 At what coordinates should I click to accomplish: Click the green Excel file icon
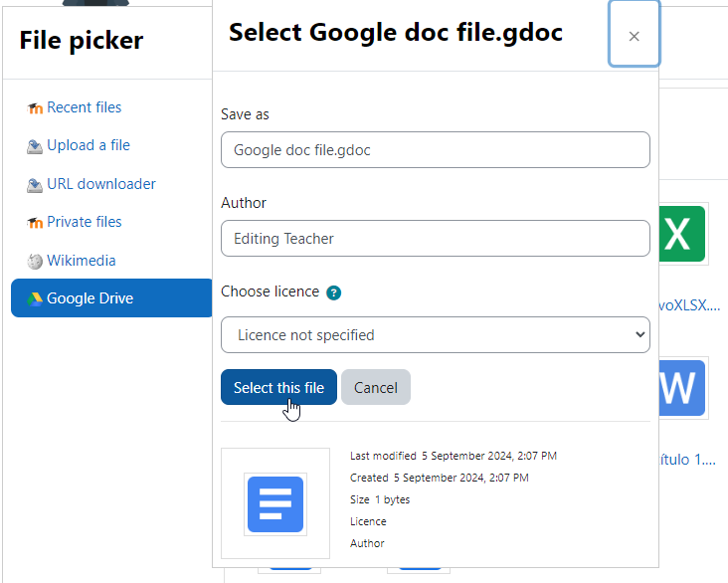[x=681, y=234]
